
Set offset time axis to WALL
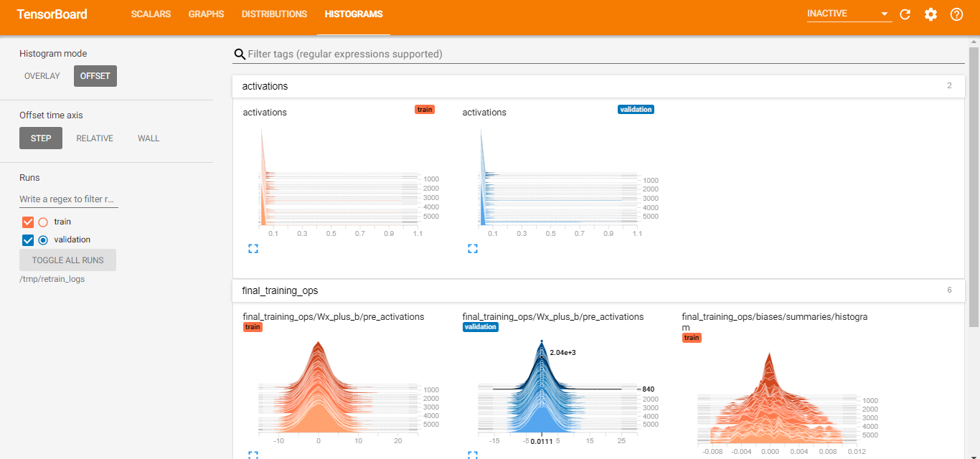(x=149, y=138)
